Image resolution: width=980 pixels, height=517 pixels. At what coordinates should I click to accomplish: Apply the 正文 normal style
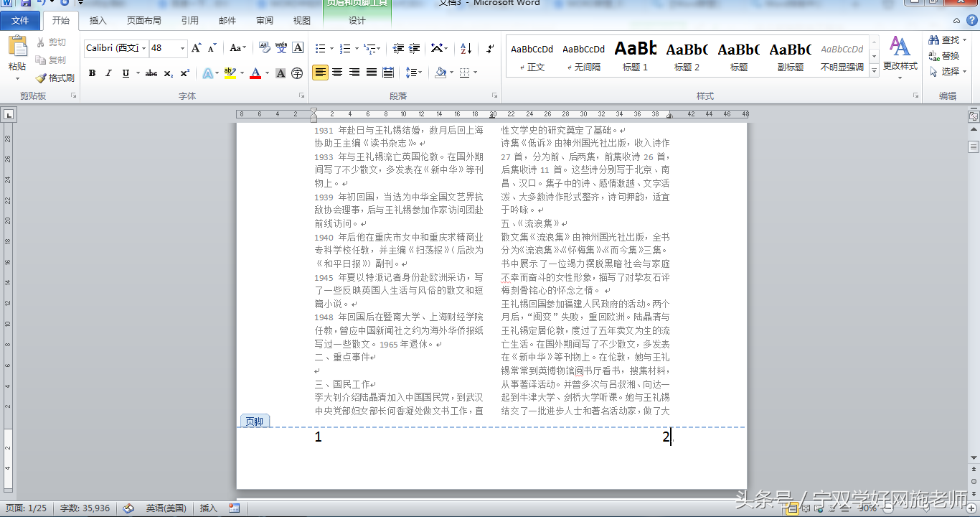tap(532, 57)
